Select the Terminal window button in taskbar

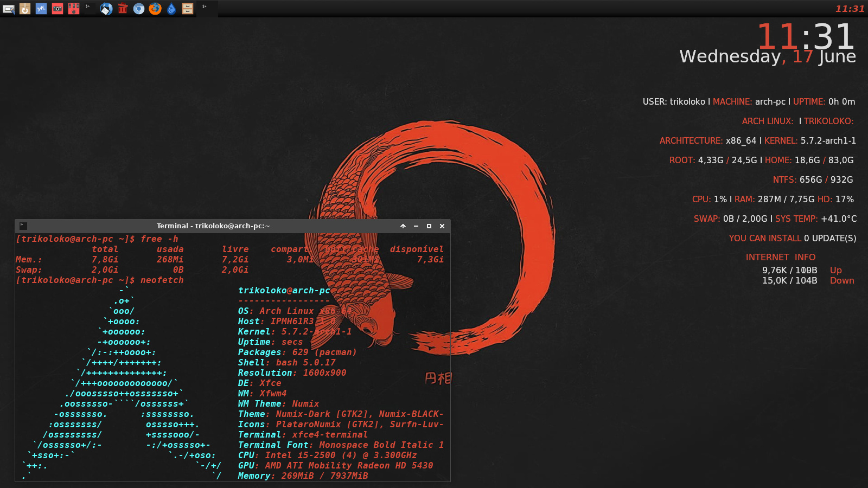207,9
